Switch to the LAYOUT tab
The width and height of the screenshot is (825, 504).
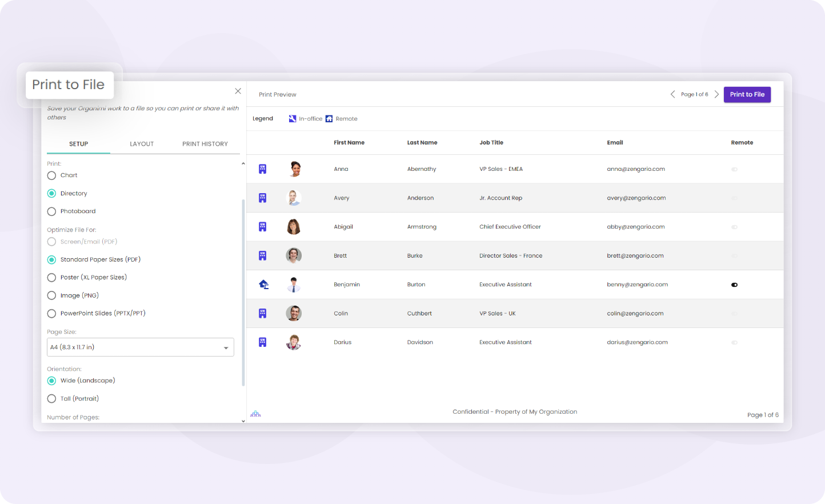click(142, 144)
